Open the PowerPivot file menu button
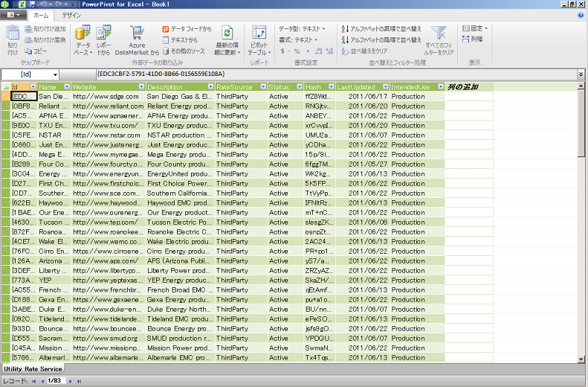 coord(13,15)
